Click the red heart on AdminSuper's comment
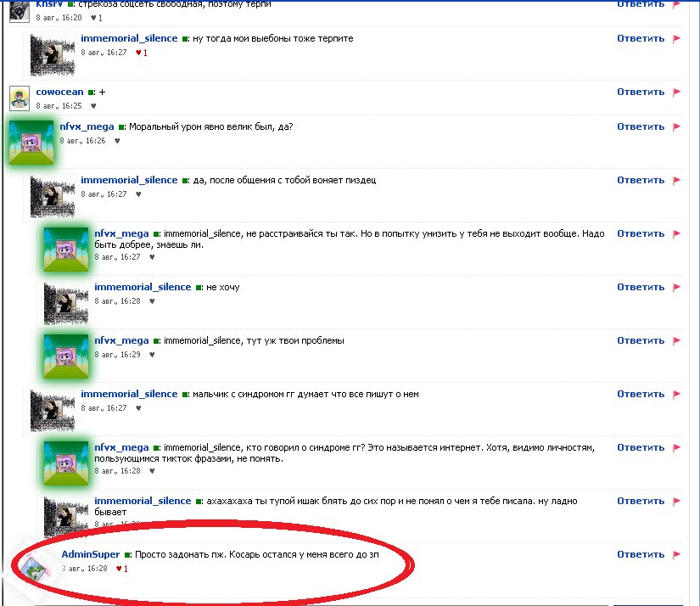The height and width of the screenshot is (606, 700). click(119, 569)
